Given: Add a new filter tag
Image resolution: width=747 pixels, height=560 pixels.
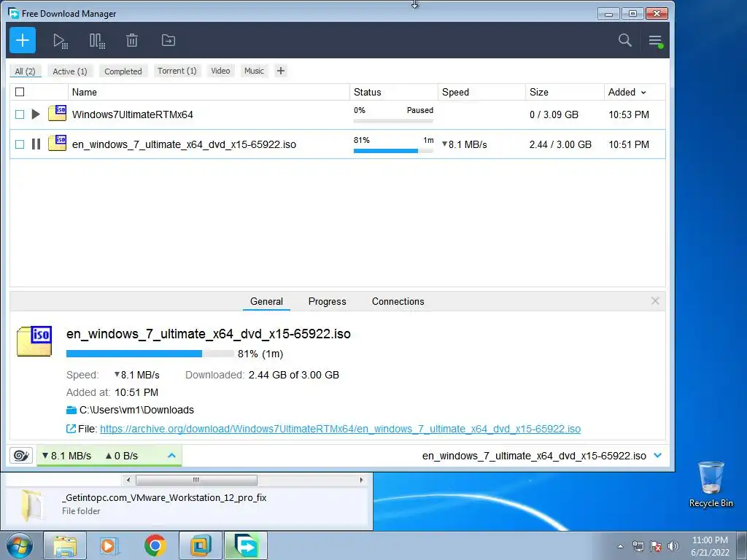Looking at the screenshot, I should tap(281, 71).
